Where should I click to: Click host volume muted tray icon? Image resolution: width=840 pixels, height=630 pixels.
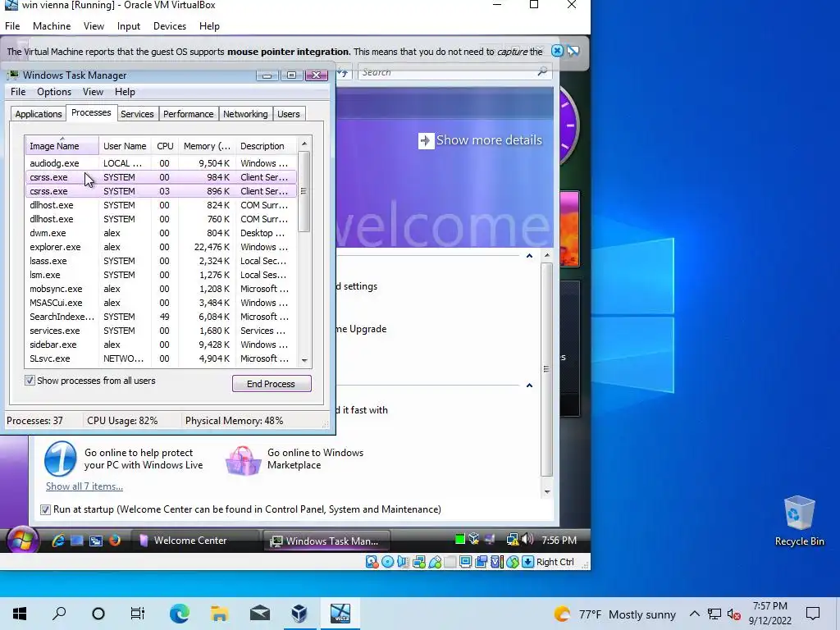click(x=734, y=614)
